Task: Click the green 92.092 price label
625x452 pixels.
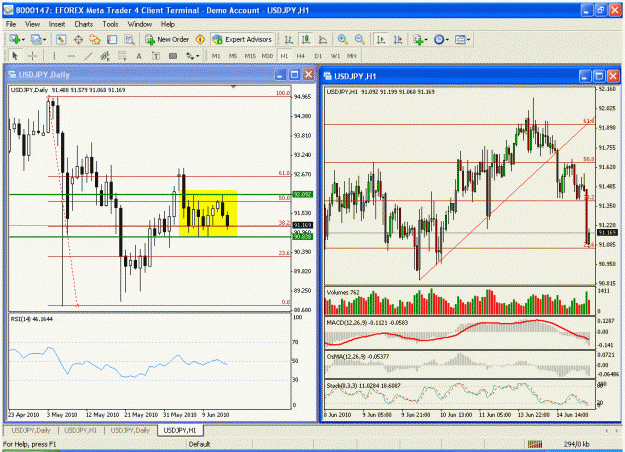Action: [x=303, y=195]
